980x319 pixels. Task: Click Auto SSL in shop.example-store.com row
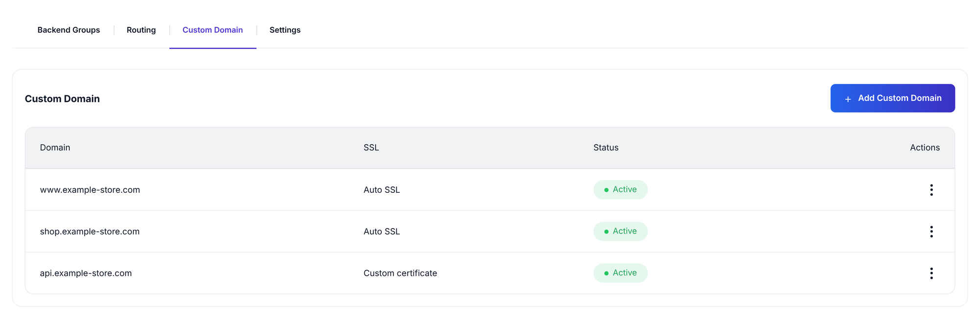[382, 231]
